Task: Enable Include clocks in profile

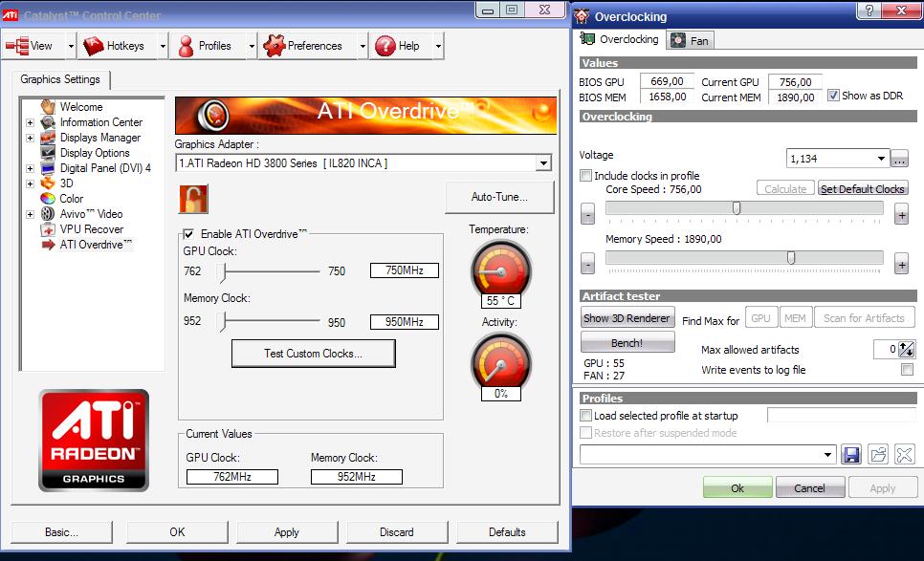Action: pyautogui.click(x=585, y=176)
